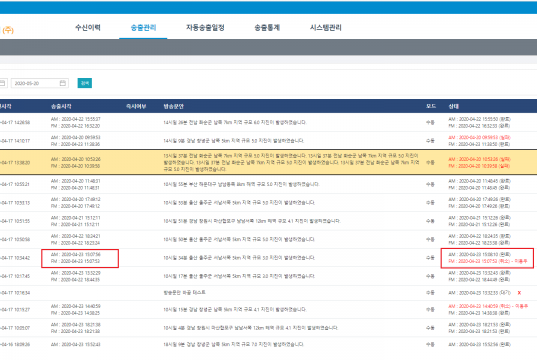Click the 10시 51분 경남 12km message text
Viewport: 537px width, 360px height.
[252, 221]
